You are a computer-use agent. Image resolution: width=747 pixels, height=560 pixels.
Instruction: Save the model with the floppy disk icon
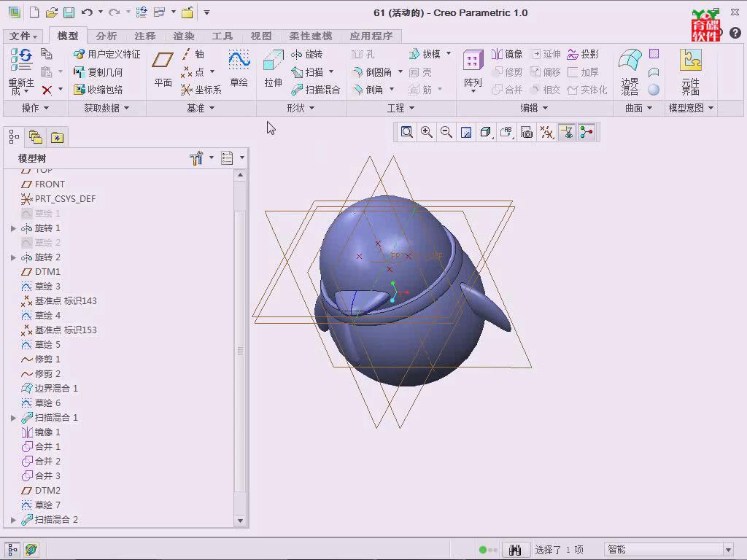(x=69, y=12)
